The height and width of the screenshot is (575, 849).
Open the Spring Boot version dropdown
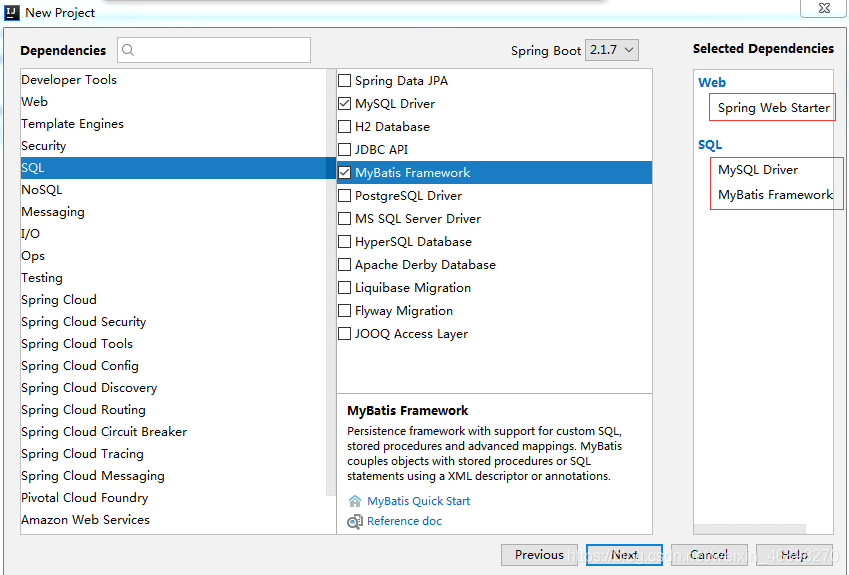pyautogui.click(x=612, y=50)
